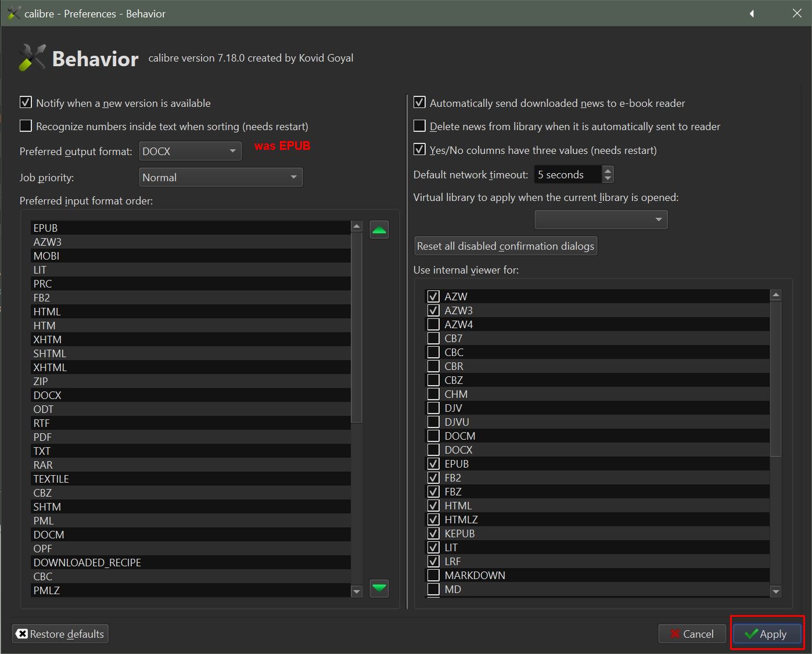Viewport: 812px width, 654px height.
Task: Move selected input format down with green arrow
Action: click(379, 588)
